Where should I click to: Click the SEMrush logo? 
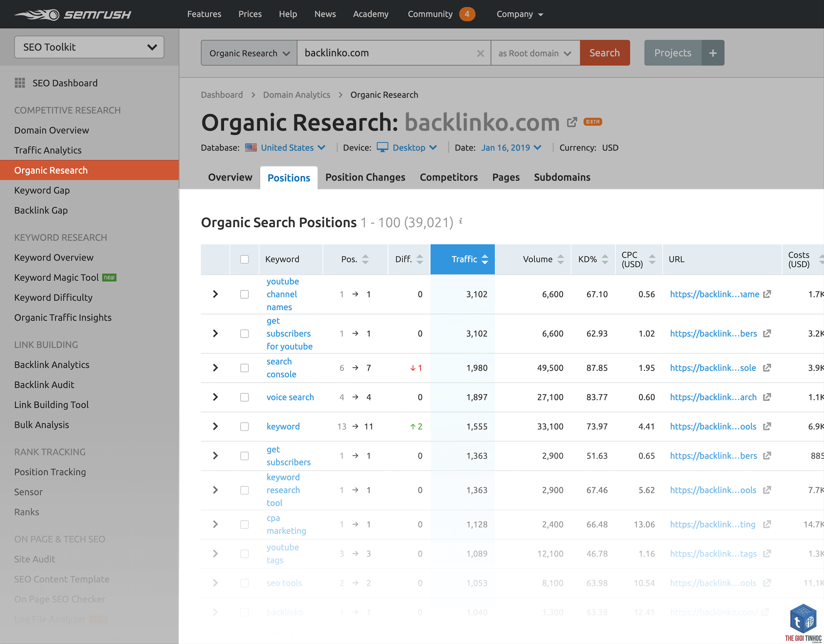[x=73, y=14]
